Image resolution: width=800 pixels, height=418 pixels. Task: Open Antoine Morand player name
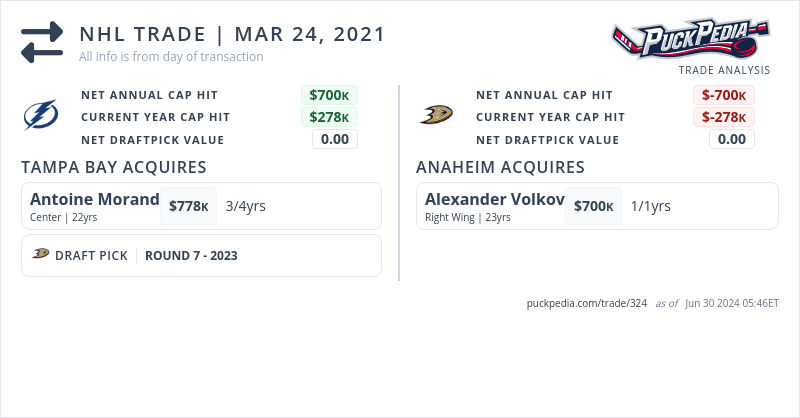tap(95, 199)
